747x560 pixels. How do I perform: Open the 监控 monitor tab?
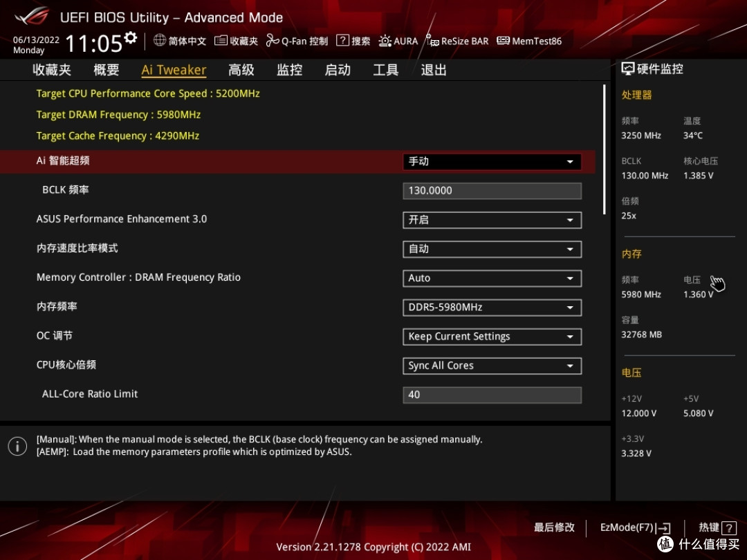click(290, 70)
